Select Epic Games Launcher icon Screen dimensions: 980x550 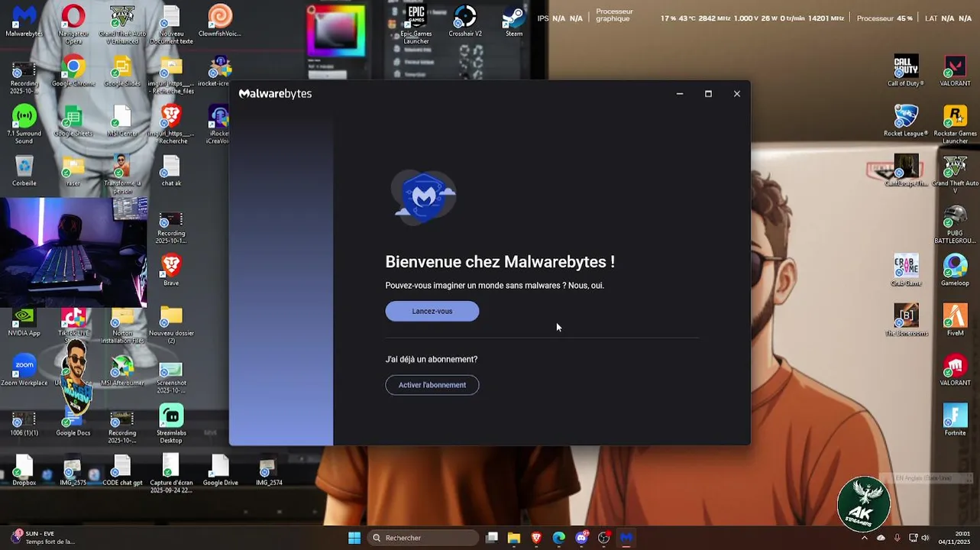[416, 24]
